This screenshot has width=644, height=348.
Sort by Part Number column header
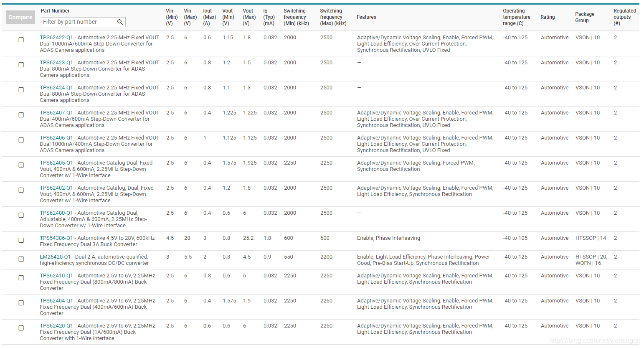(x=55, y=11)
